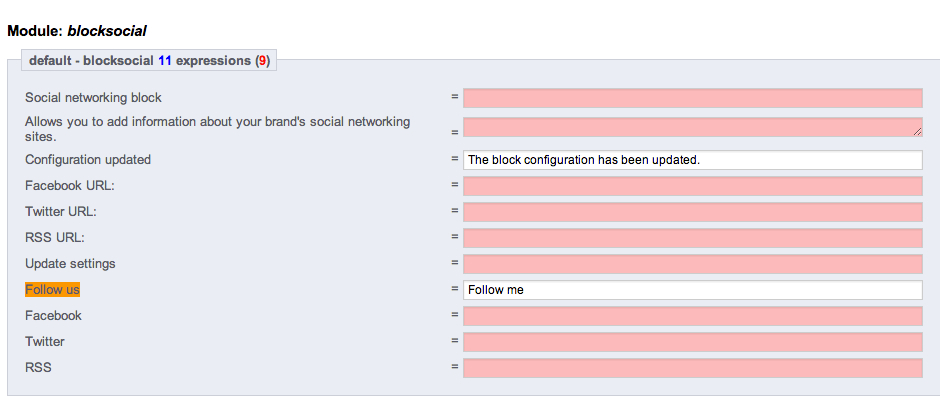
Task: Edit "The block configuration has been updated." field
Action: pos(692,160)
